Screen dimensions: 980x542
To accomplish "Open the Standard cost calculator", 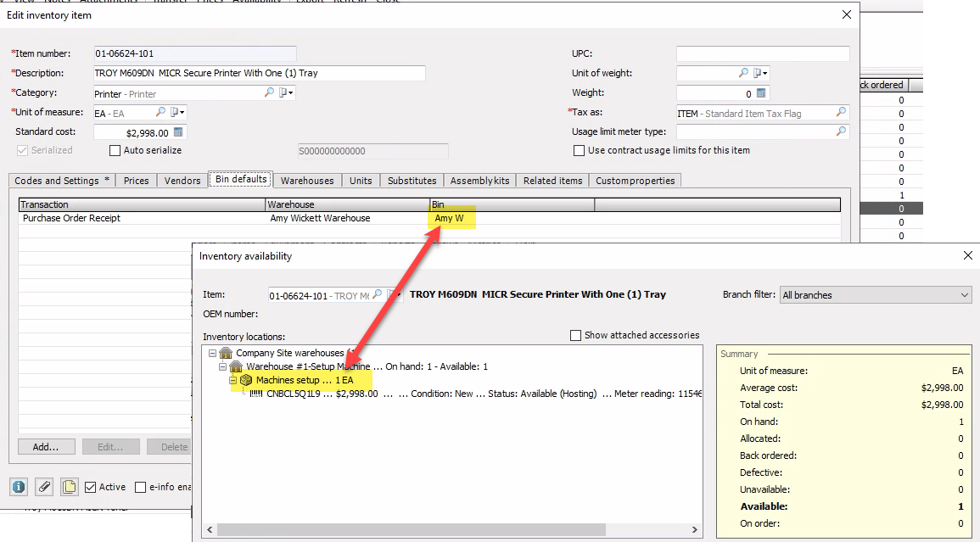I will coord(179,132).
